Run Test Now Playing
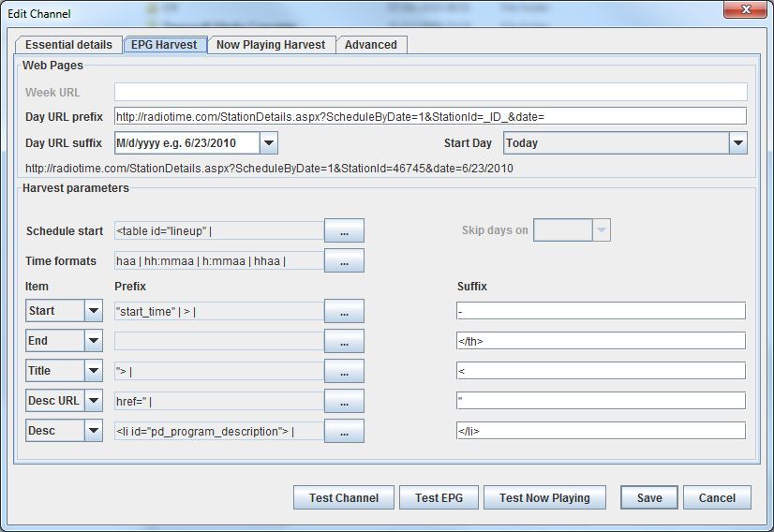774x532 pixels. [x=544, y=498]
